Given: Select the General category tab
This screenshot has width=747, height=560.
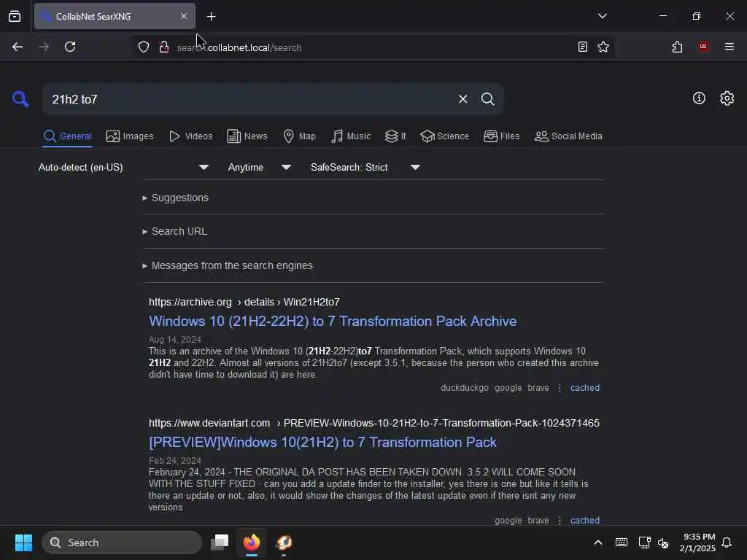Looking at the screenshot, I should pos(67,136).
